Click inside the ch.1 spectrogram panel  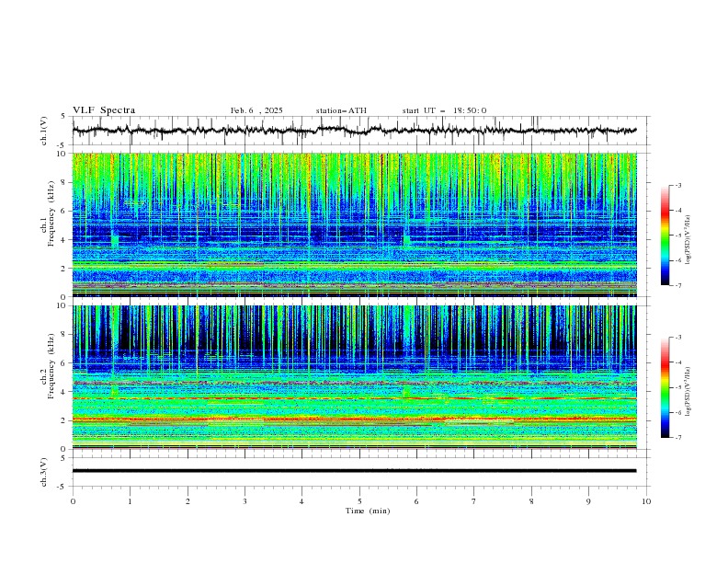coord(354,224)
